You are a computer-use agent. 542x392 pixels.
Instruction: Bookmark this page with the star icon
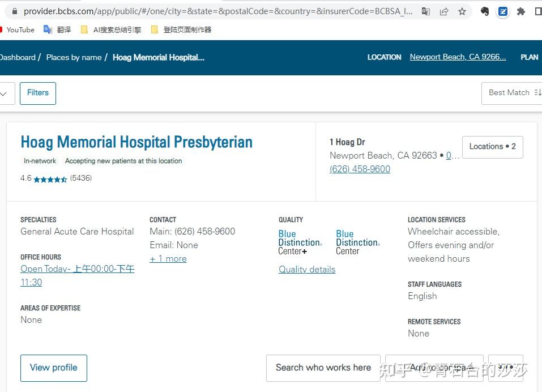pyautogui.click(x=462, y=11)
